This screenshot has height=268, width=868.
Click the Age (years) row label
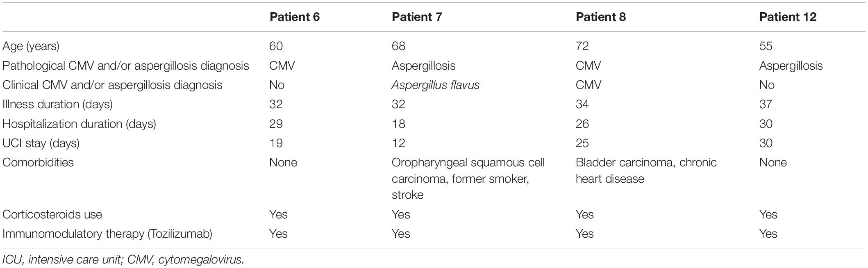click(x=31, y=46)
